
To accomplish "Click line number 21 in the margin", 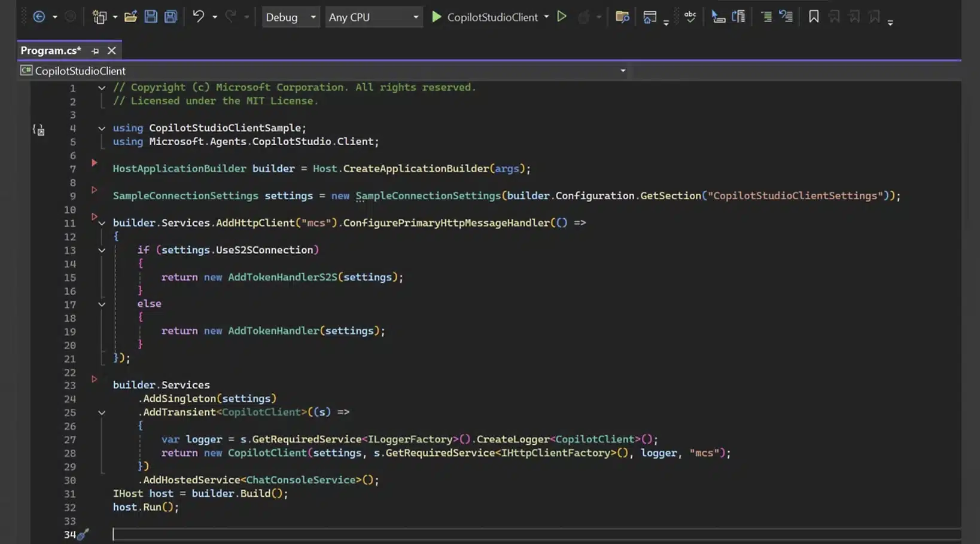I will click(70, 359).
